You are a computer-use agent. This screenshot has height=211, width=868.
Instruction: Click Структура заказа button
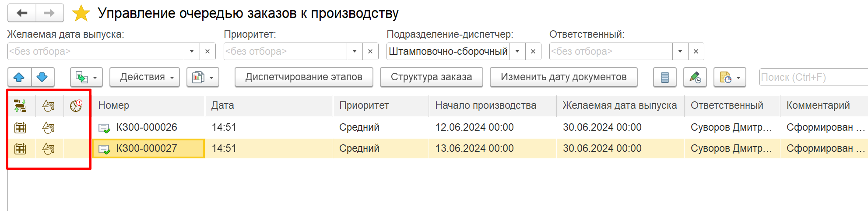432,77
